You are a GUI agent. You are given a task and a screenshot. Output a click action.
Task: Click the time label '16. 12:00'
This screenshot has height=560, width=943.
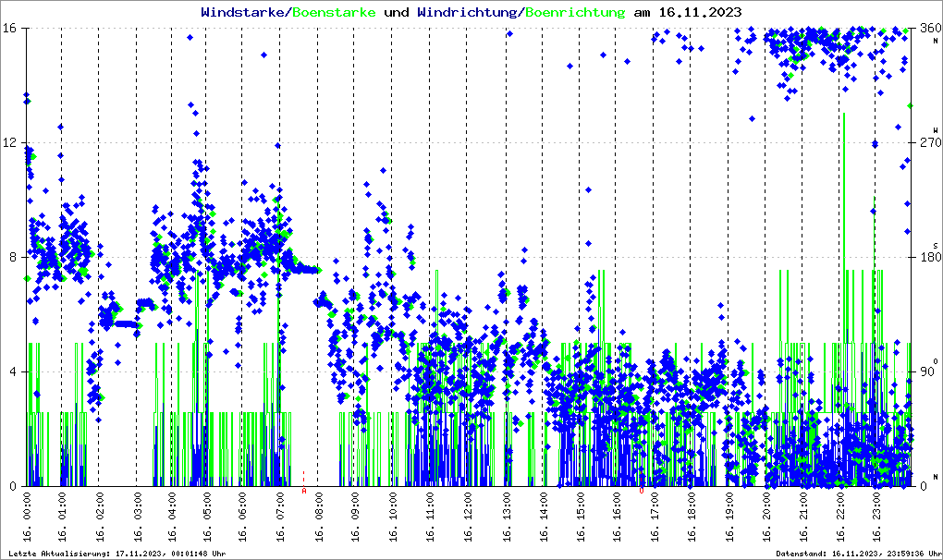467,517
